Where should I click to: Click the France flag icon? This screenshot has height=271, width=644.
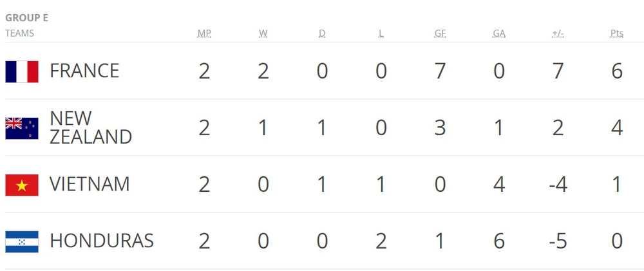[x=22, y=71]
